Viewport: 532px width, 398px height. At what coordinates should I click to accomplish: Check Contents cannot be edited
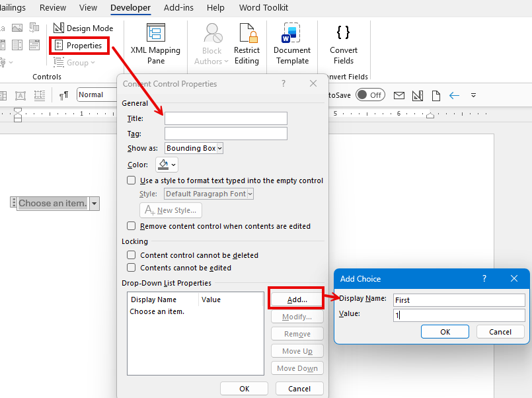point(131,267)
